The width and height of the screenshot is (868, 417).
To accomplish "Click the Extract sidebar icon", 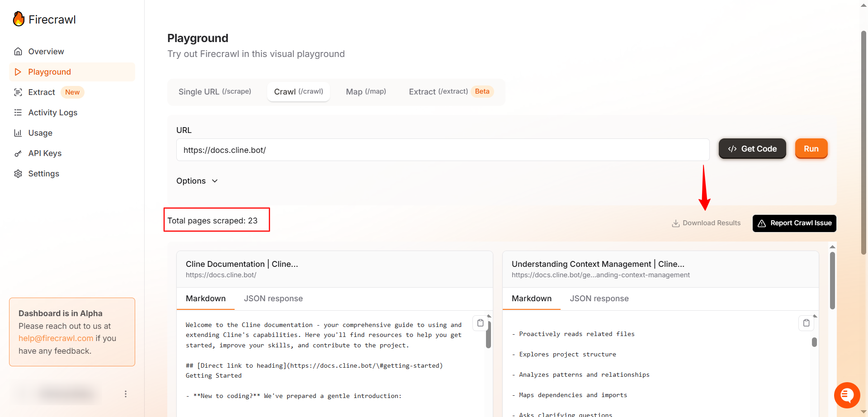I will click(x=18, y=92).
